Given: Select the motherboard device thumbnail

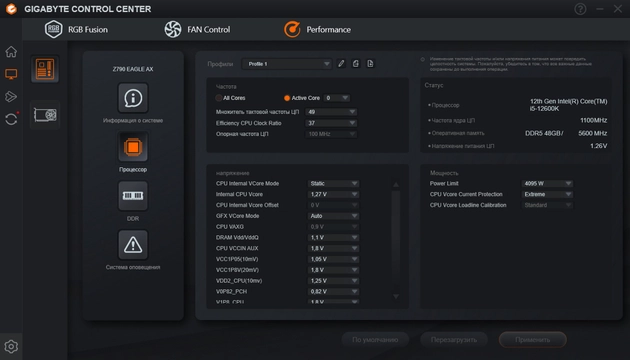Looking at the screenshot, I should point(45,69).
